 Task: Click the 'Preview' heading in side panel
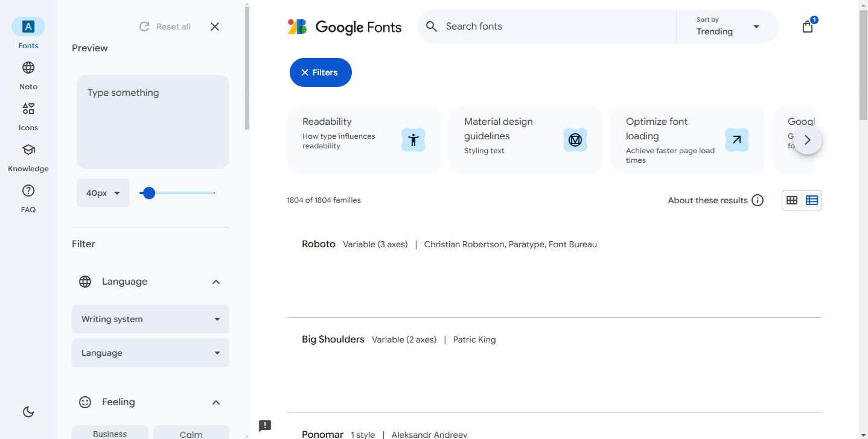tap(90, 48)
